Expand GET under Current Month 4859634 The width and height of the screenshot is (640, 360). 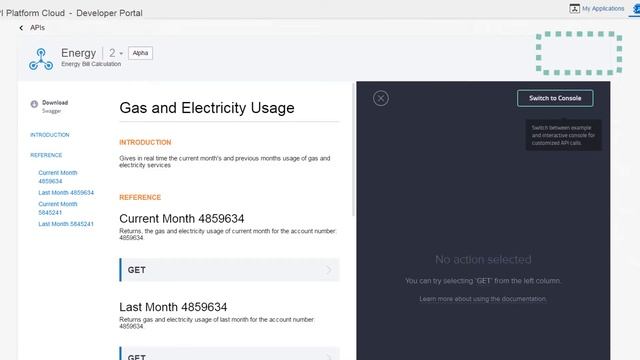click(229, 270)
